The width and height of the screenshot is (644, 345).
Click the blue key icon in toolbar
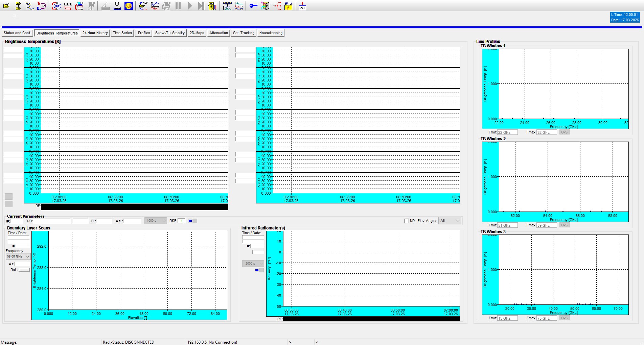coord(253,6)
